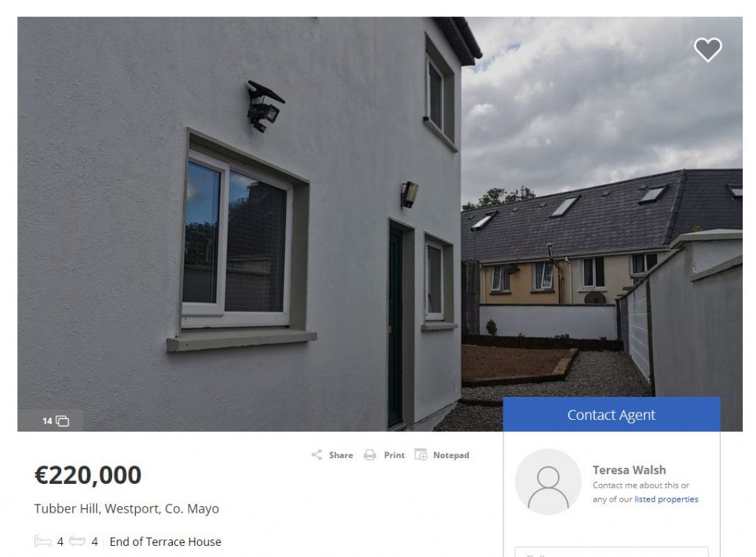Save property with the heart icon
The width and height of the screenshot is (756, 557).
tap(708, 49)
